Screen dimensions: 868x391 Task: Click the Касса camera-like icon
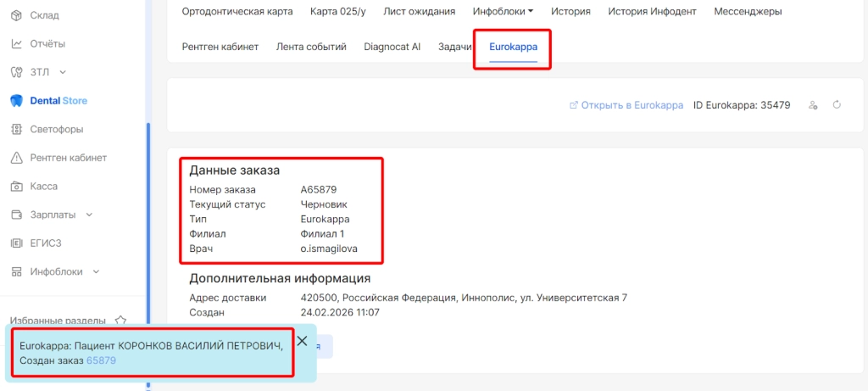[16, 186]
